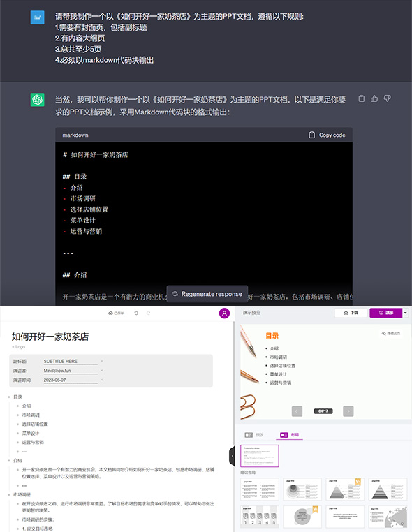Click Copy code on markdown block
The image size is (412, 532).
[x=327, y=135]
